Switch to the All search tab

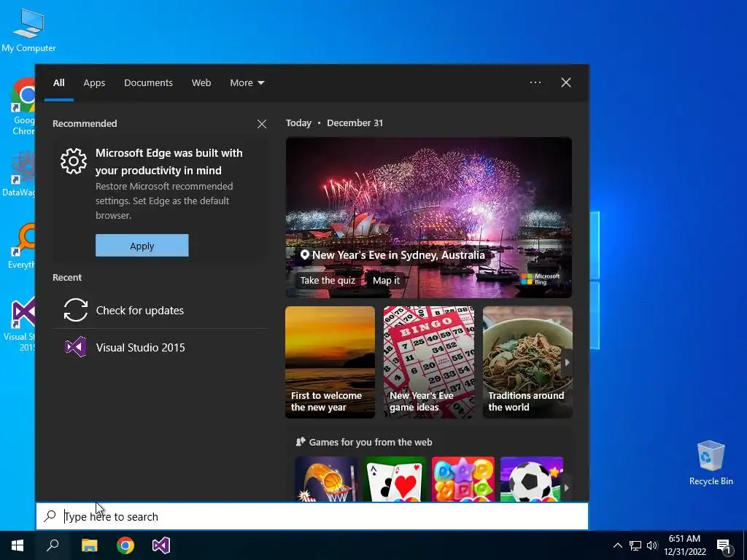[x=58, y=82]
